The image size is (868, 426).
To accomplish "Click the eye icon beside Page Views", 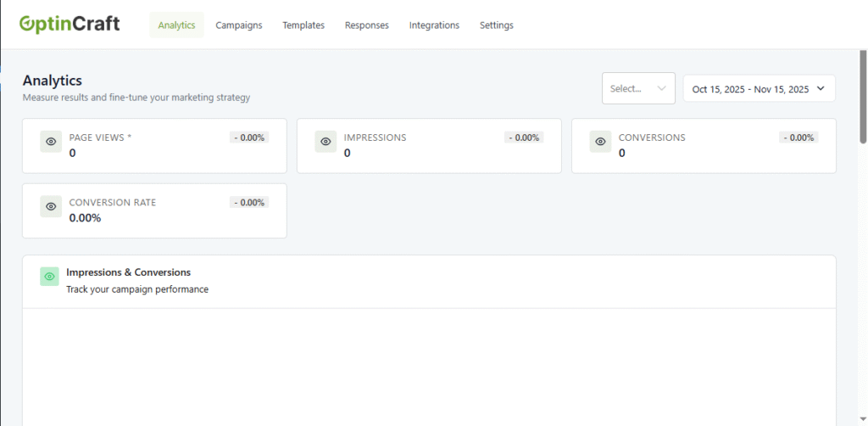I will [x=51, y=142].
